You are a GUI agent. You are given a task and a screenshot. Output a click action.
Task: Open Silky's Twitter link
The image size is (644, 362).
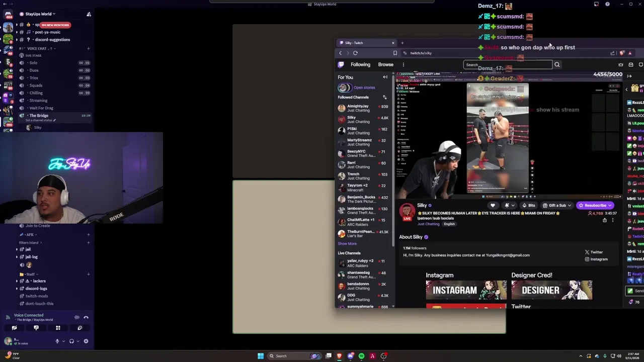(594, 252)
